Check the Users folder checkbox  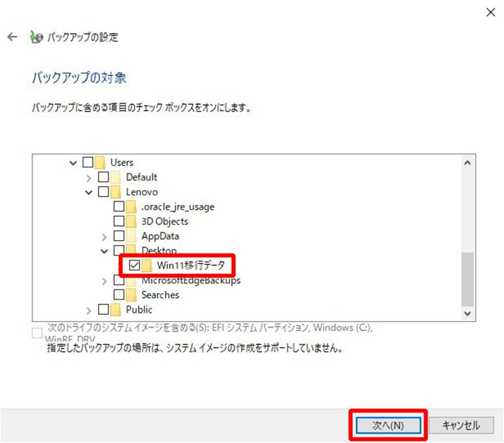point(87,162)
